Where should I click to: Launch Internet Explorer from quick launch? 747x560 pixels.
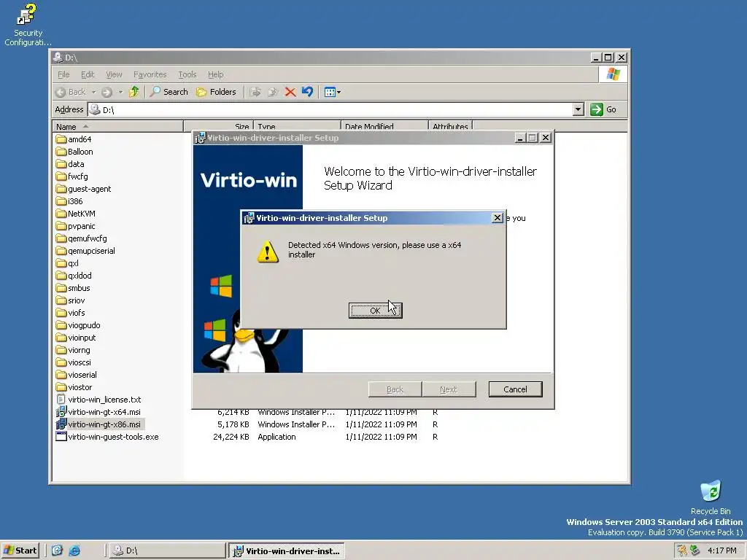pos(74,551)
